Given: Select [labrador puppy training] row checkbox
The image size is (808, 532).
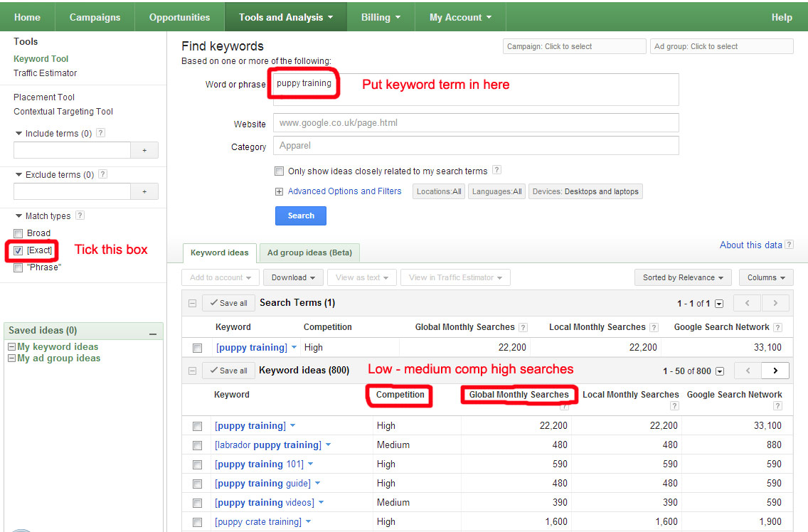Looking at the screenshot, I should 197,445.
